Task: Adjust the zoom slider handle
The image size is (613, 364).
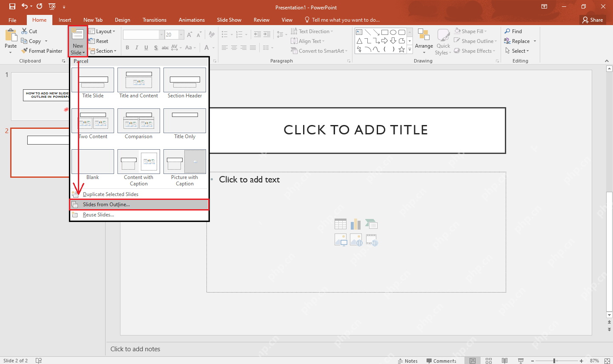Action: pyautogui.click(x=554, y=361)
